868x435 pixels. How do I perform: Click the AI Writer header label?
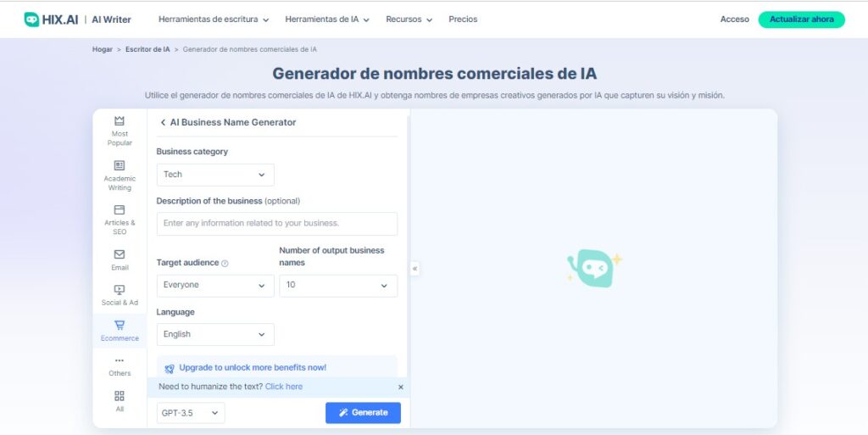tap(111, 20)
